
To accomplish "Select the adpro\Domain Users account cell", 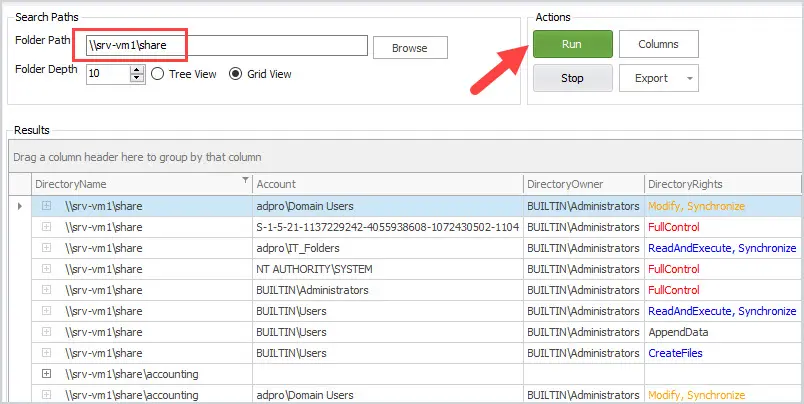I will pos(388,206).
